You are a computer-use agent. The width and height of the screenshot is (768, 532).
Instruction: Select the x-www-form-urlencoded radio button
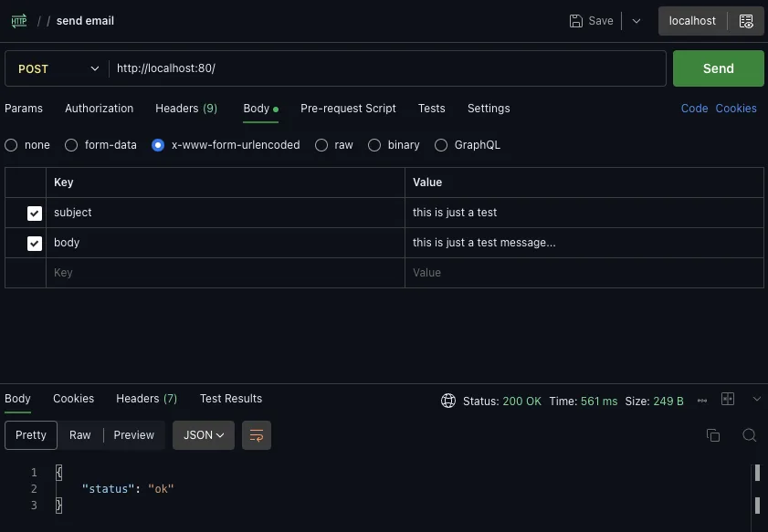(158, 145)
